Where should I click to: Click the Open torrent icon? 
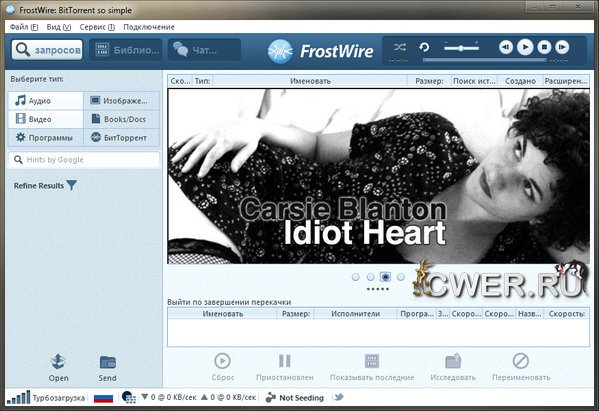[x=58, y=367]
